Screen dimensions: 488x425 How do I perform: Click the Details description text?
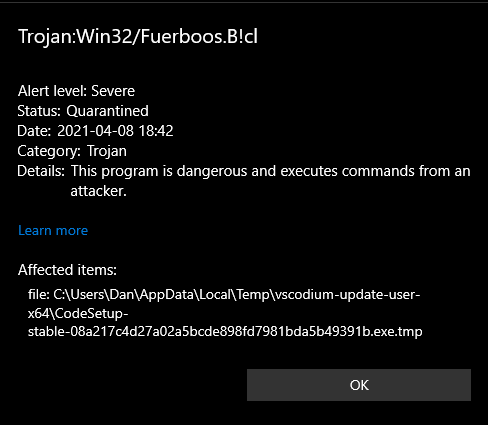[x=270, y=181]
